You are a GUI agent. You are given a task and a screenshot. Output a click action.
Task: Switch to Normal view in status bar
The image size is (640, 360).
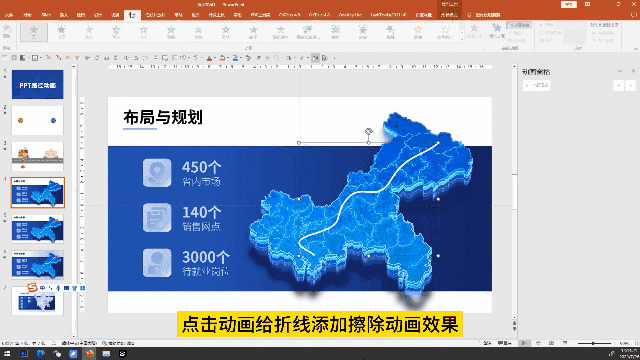(x=524, y=343)
